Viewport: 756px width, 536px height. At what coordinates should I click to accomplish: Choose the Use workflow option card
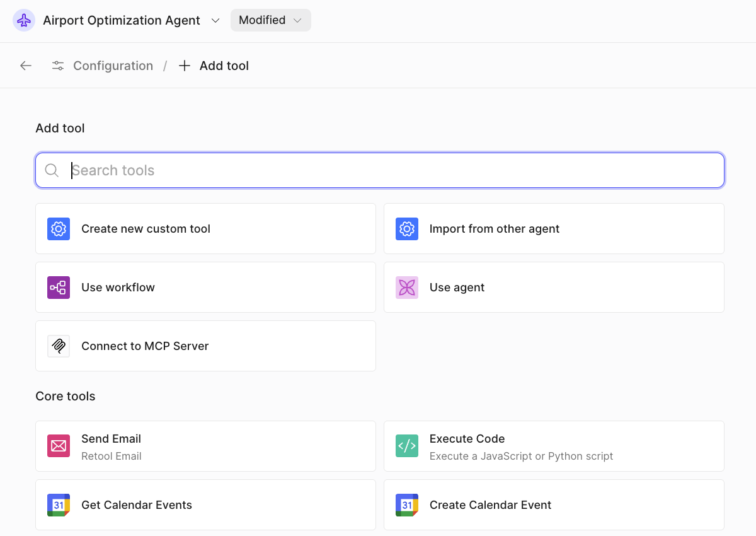(205, 287)
